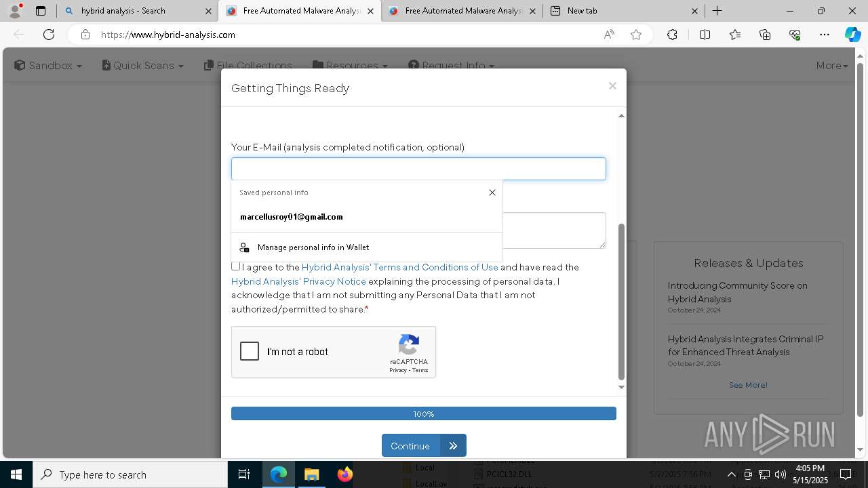Image resolution: width=868 pixels, height=488 pixels.
Task: Dismiss the saved personal info popup
Action: (x=492, y=192)
